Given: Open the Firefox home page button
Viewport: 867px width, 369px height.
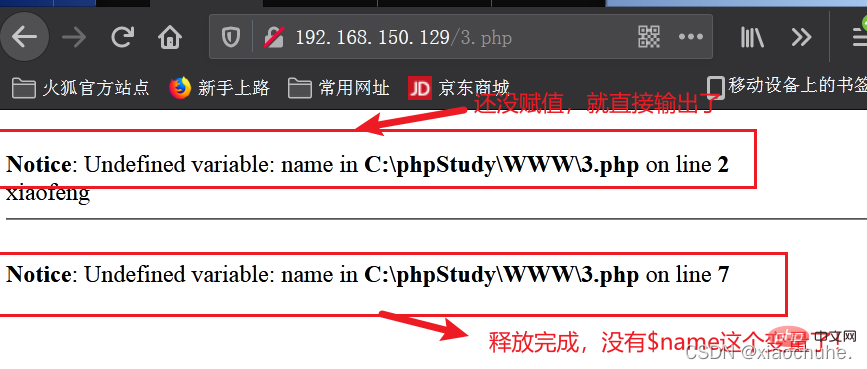Looking at the screenshot, I should (x=170, y=37).
